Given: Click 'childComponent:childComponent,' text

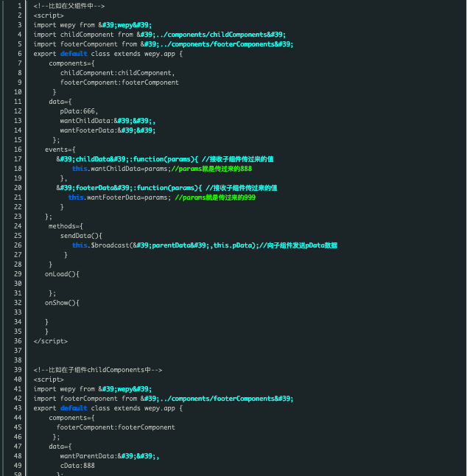Looking at the screenshot, I should 117,73.
